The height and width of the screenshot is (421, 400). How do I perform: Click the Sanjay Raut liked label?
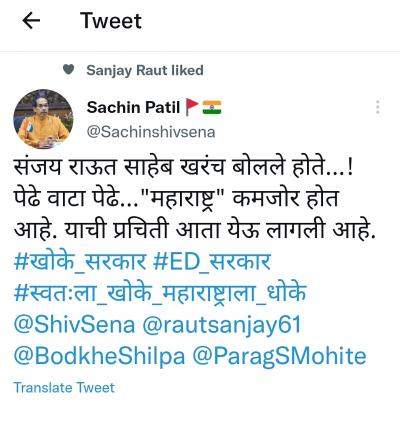(x=145, y=70)
